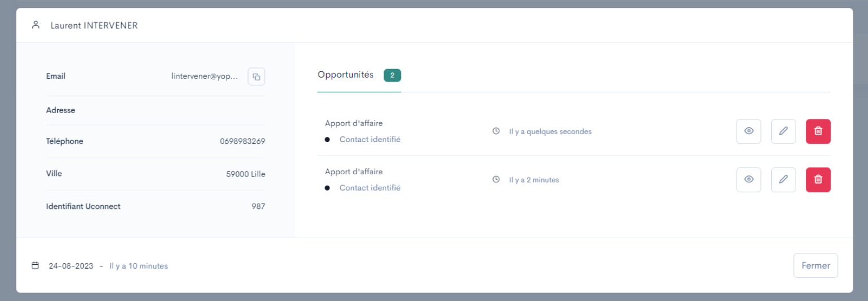Edit the opportunity from 2 minutes ago
Screen dimensions: 868x301
point(783,180)
